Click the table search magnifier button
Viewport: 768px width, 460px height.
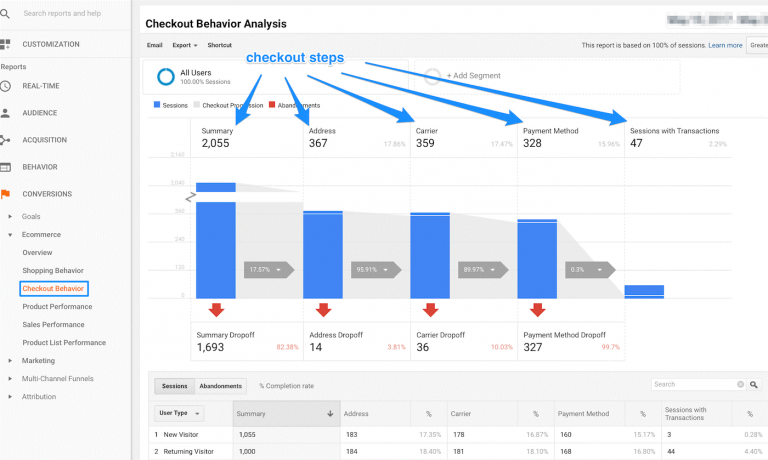coord(753,384)
